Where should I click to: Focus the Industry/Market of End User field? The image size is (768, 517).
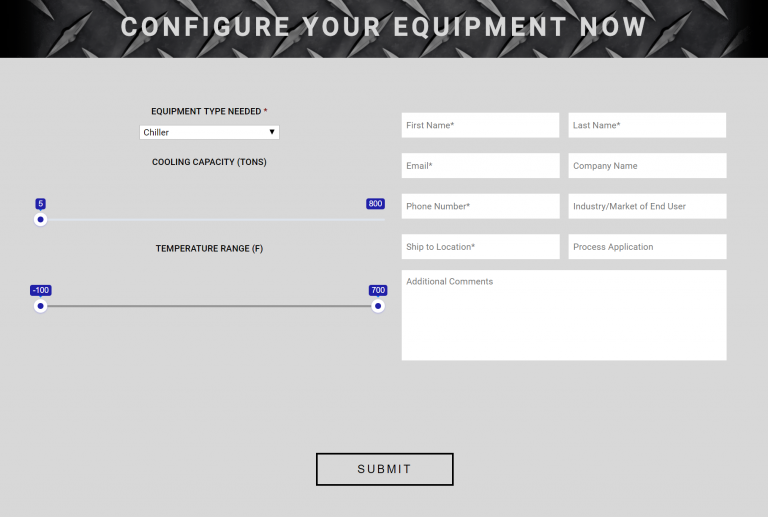pos(647,206)
